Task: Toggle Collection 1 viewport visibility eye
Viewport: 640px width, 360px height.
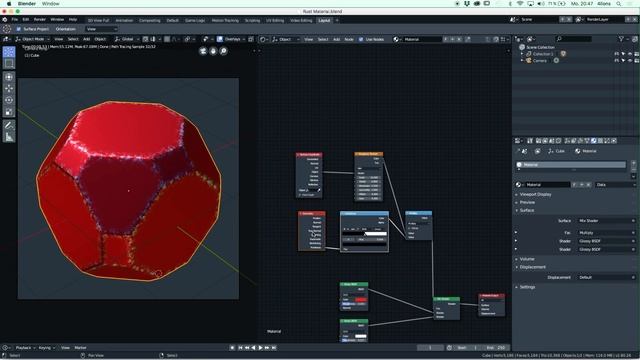Action: [x=630, y=53]
